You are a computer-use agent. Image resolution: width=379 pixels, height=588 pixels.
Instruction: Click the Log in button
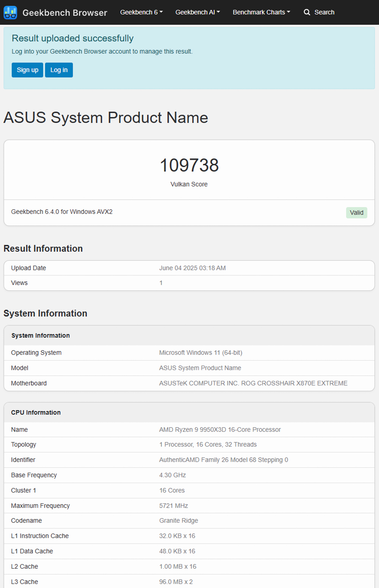tap(59, 70)
